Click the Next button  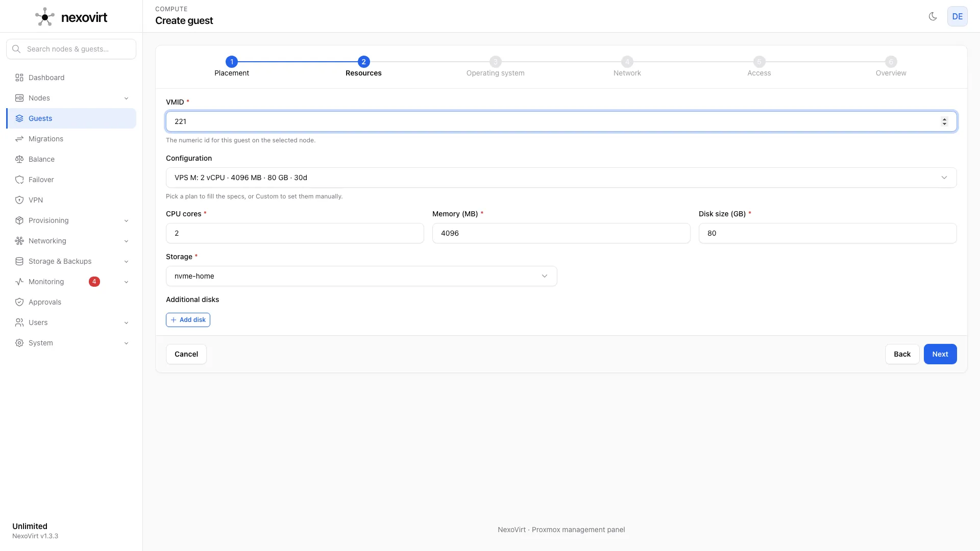940,354
